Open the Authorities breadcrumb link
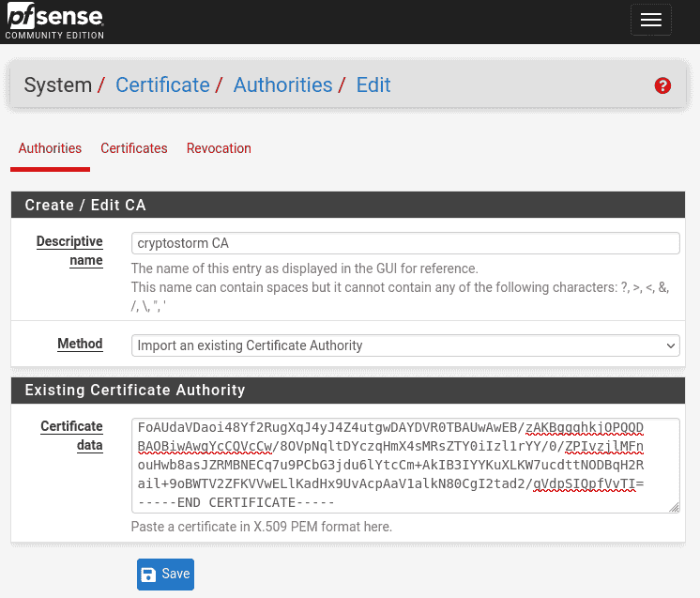700x598 pixels. tap(283, 84)
